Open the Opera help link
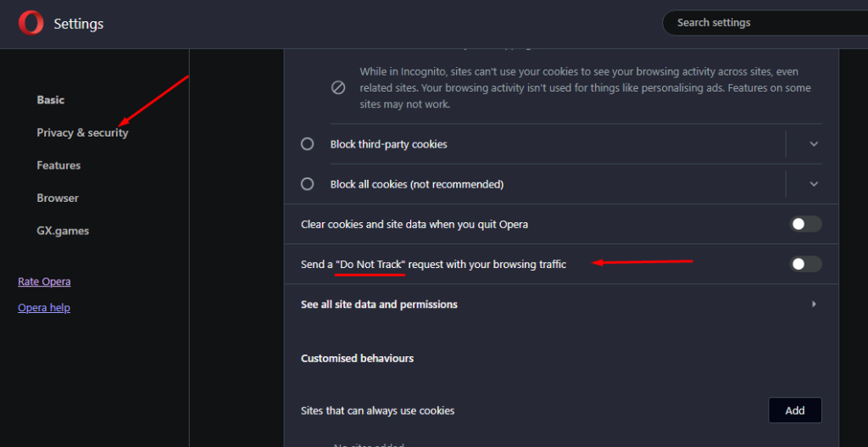 coord(44,307)
